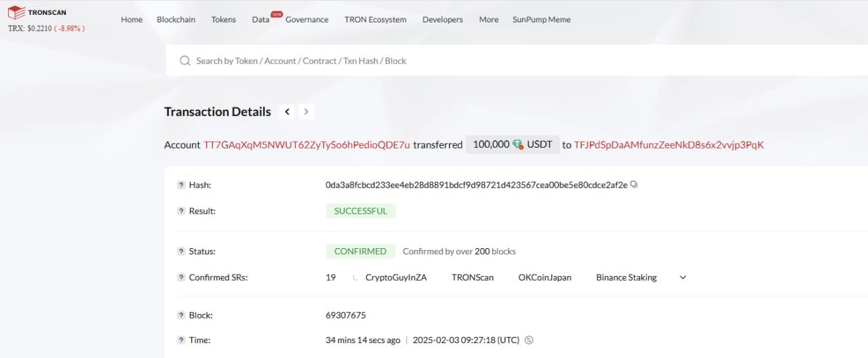Click the USDT token icon

518,144
